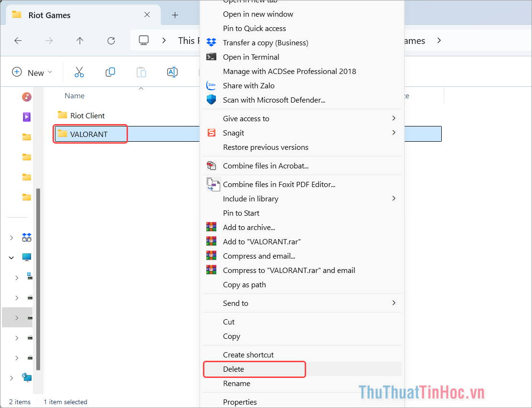Select the Cut scissors icon in the toolbar
The height and width of the screenshot is (408, 532).
pos(79,72)
